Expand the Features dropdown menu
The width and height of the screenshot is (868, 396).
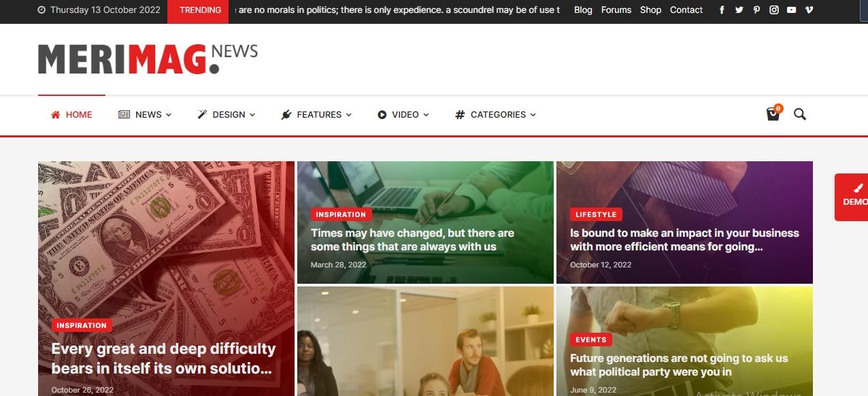tap(316, 114)
